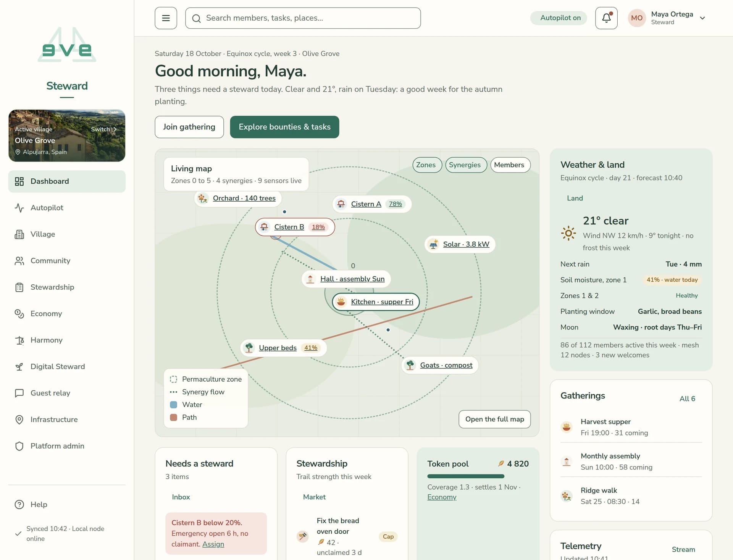
Task: Click Synced 10:42 status text
Action: click(65, 534)
